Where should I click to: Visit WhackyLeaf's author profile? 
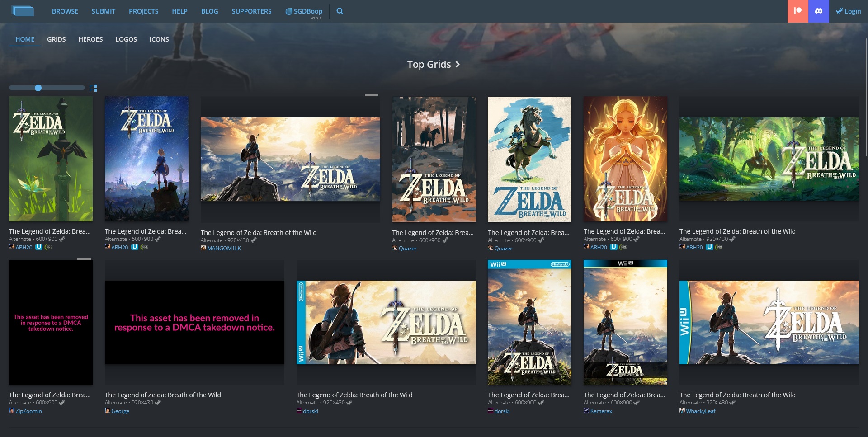coord(700,411)
